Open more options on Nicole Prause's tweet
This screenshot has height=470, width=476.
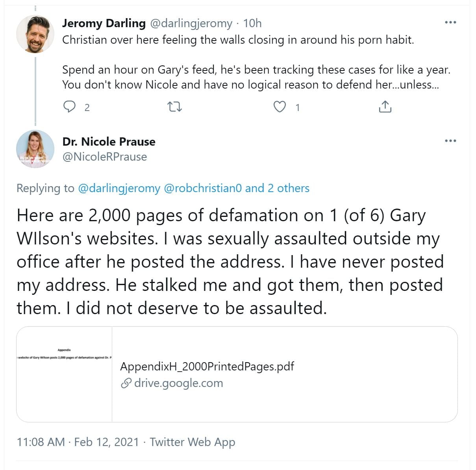tap(450, 141)
